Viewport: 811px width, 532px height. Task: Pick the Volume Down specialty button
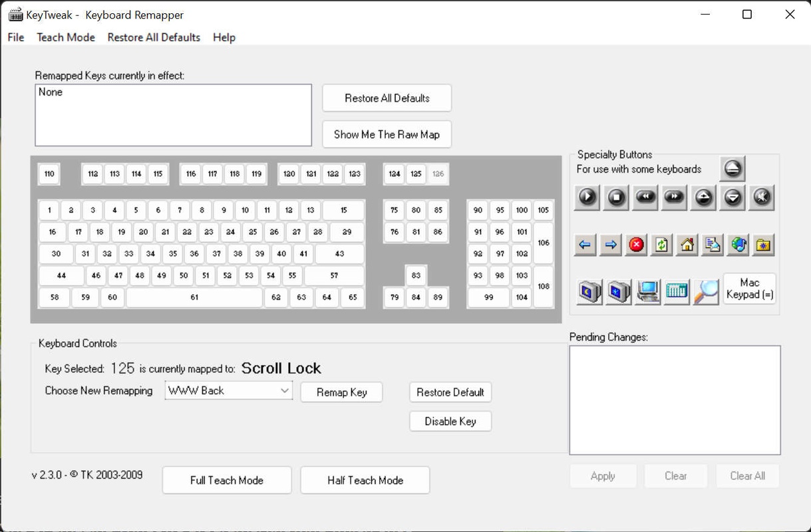tap(733, 198)
